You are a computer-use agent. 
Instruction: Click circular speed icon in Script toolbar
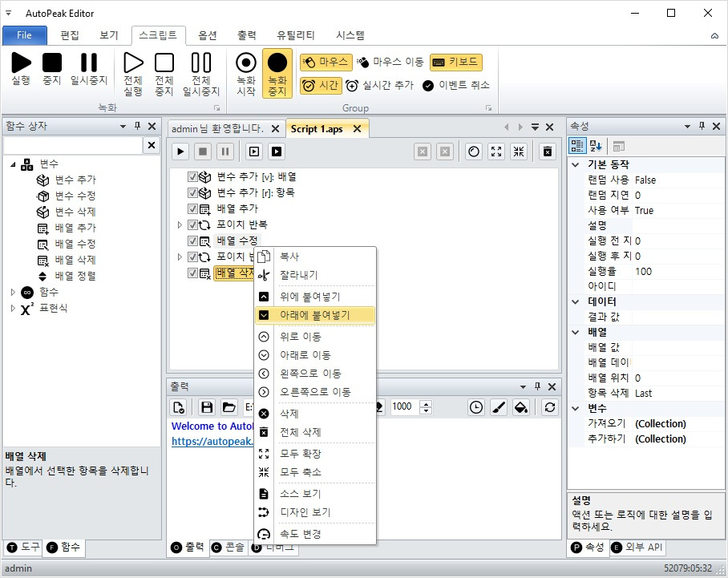474,152
